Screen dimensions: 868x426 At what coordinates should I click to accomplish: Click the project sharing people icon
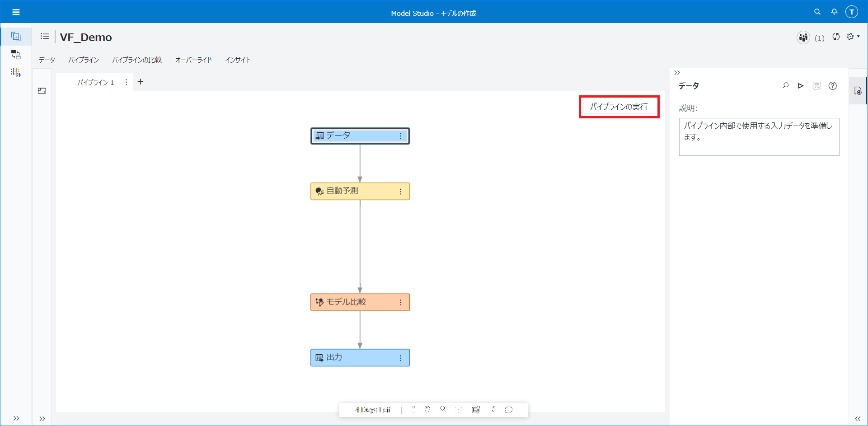pyautogui.click(x=803, y=37)
